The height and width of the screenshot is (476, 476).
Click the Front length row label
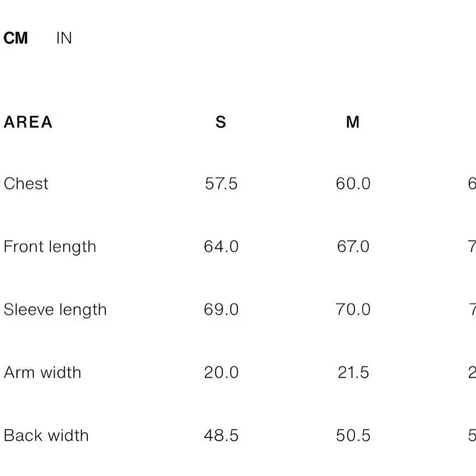coord(50,247)
